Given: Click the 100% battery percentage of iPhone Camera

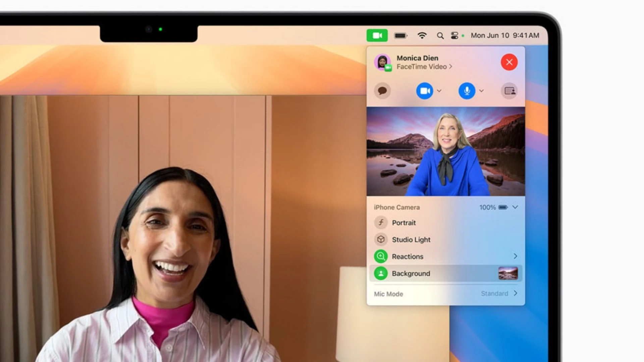Looking at the screenshot, I should pos(487,207).
